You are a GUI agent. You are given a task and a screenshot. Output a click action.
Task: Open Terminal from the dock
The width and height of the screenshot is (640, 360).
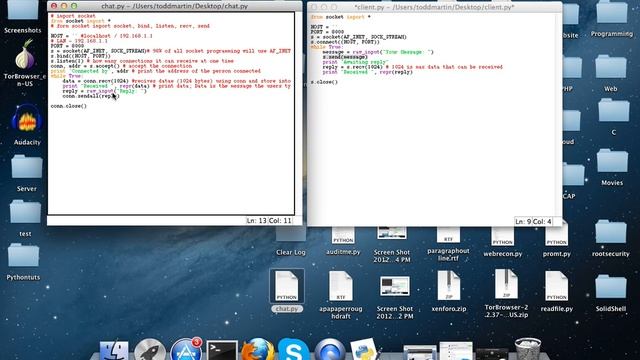222,350
